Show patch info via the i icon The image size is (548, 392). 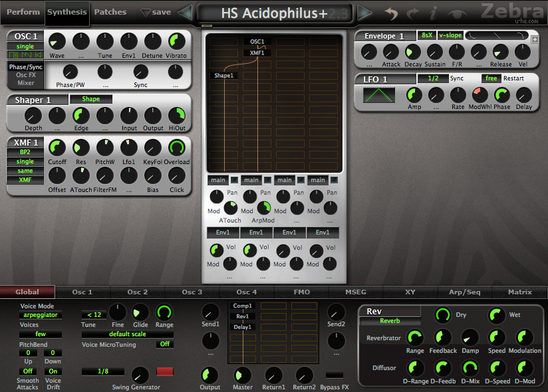[434, 13]
